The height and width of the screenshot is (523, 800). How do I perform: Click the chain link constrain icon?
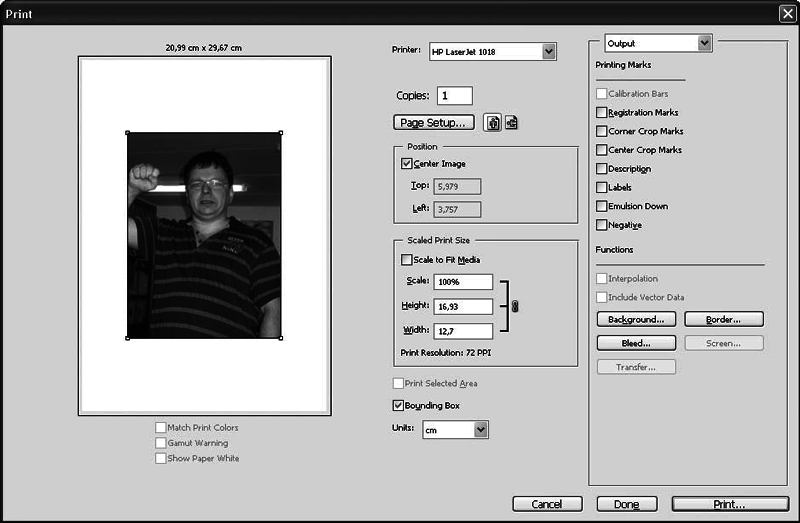point(515,306)
